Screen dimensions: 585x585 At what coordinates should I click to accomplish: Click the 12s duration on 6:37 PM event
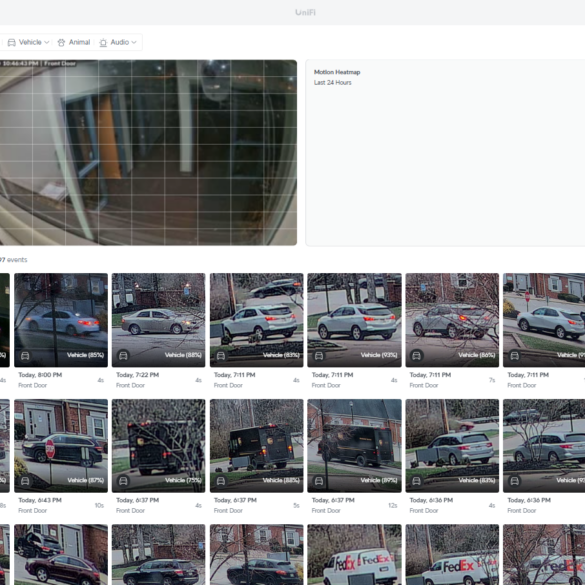(392, 506)
